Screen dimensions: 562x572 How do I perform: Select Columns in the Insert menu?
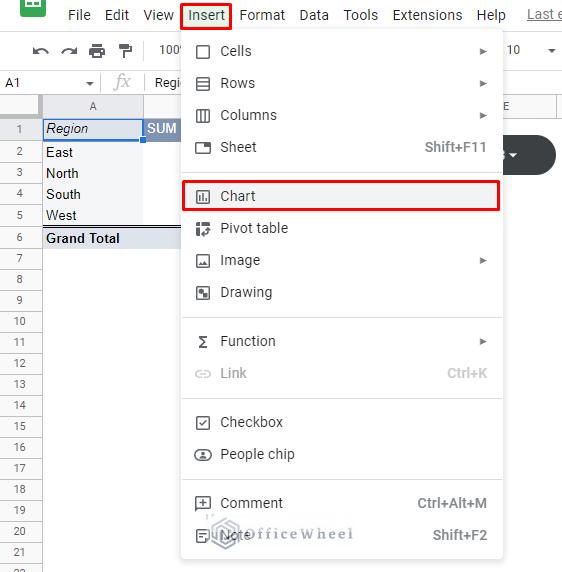(342, 116)
